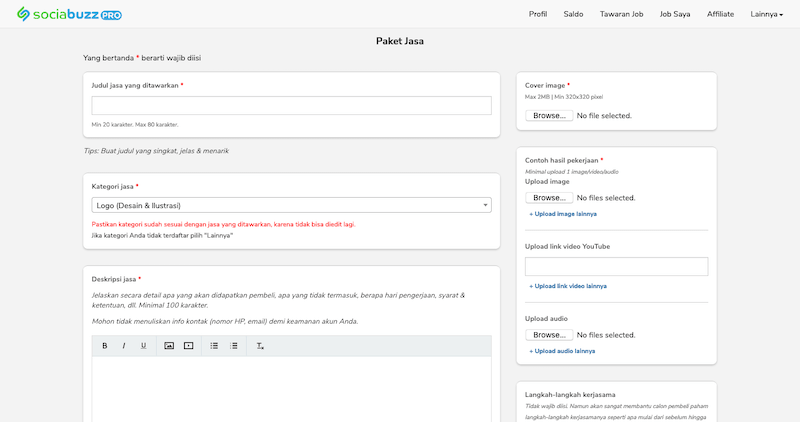This screenshot has height=422, width=800.
Task: Click the 'Paket Jasa' heading
Action: click(x=399, y=41)
